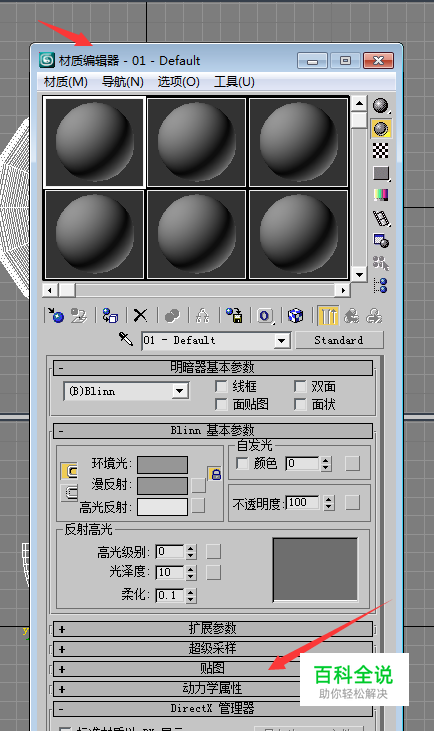The width and height of the screenshot is (434, 731).
Task: Open the 01 - Default material name dropdown
Action: click(281, 340)
